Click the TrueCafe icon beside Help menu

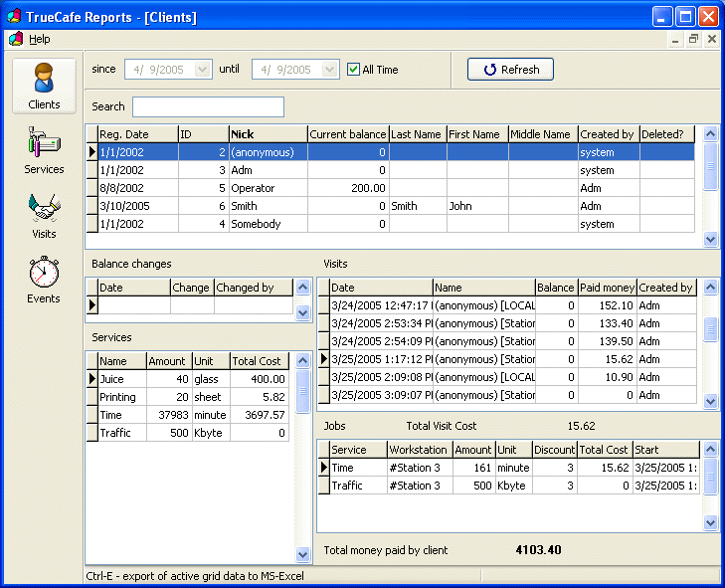point(16,40)
